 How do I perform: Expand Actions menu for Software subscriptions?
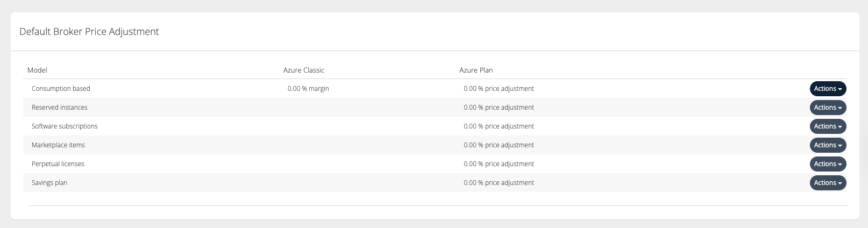(828, 126)
